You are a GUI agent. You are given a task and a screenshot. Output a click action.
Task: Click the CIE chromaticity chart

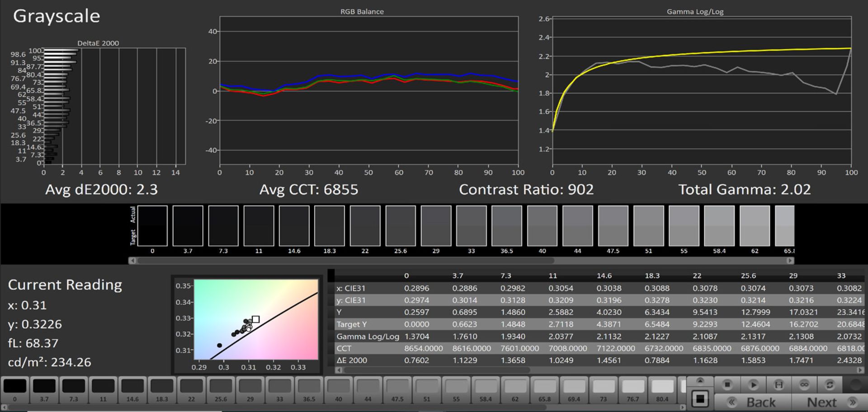tap(255, 319)
